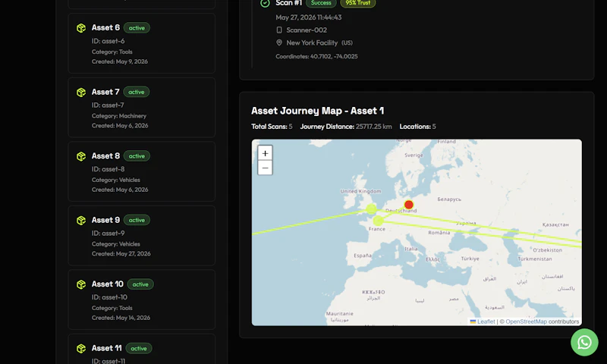Click the 'ID: asset-10' text

pyautogui.click(x=109, y=297)
